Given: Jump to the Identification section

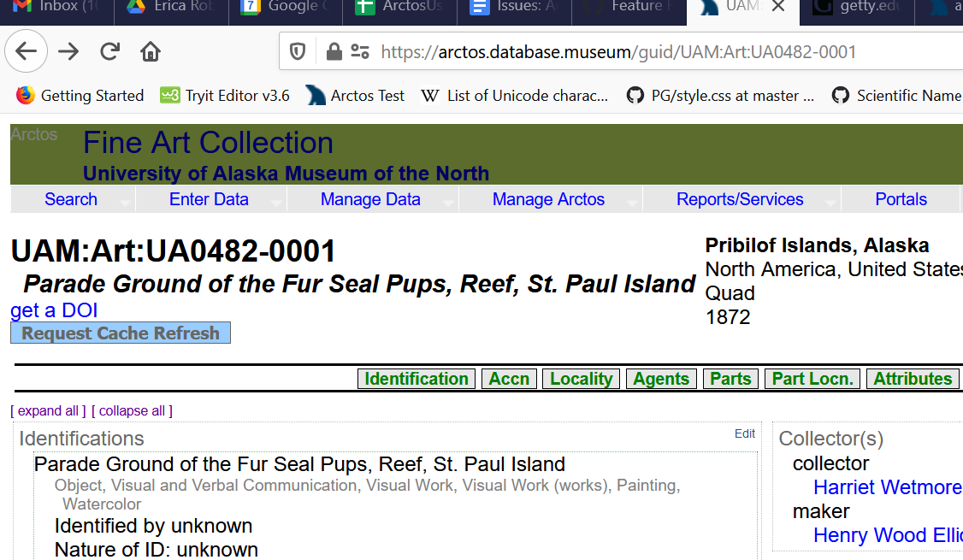Looking at the screenshot, I should pyautogui.click(x=417, y=379).
